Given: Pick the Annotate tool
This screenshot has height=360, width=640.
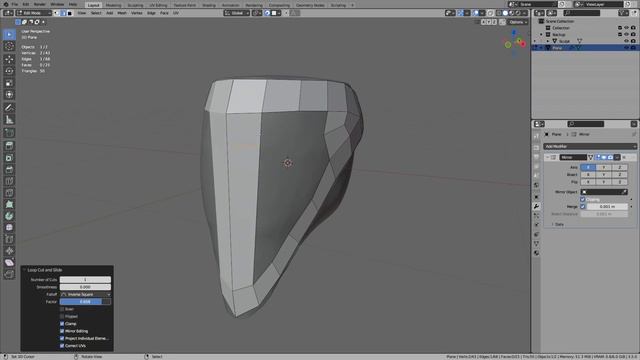Looking at the screenshot, I should click(x=9, y=108).
